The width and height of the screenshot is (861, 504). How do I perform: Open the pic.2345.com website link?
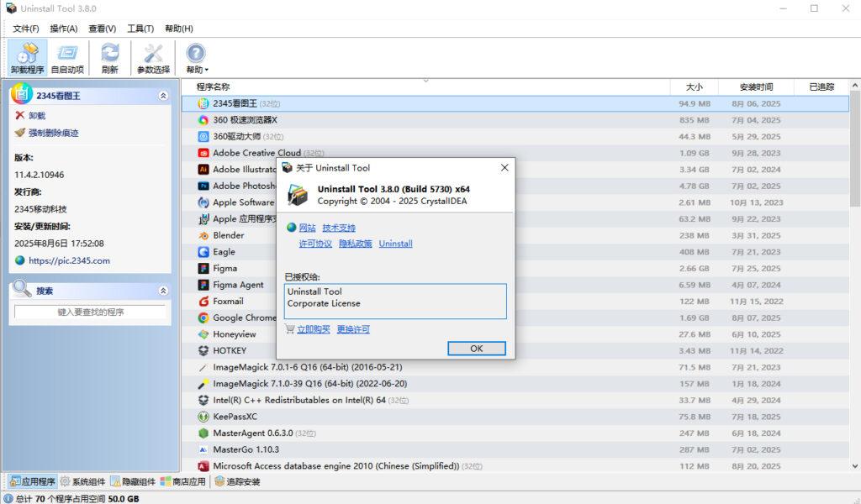(x=69, y=260)
